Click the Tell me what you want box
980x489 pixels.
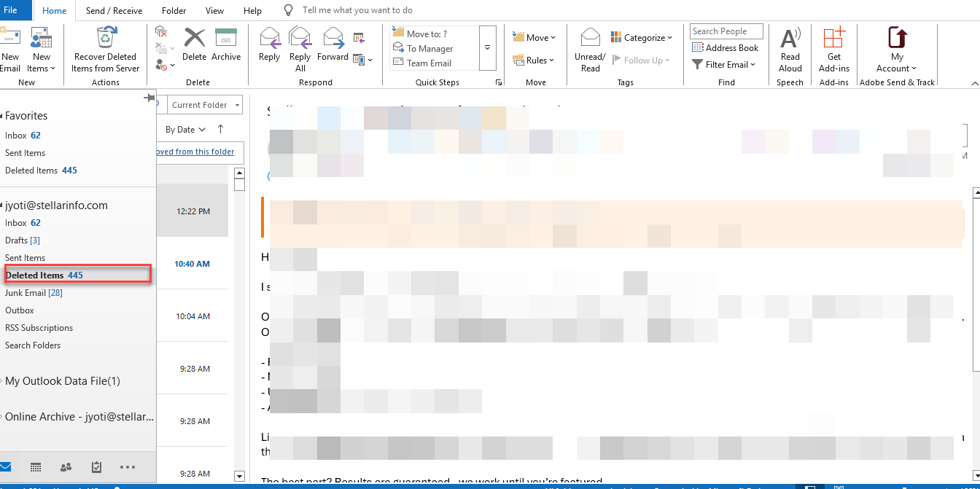pos(357,10)
